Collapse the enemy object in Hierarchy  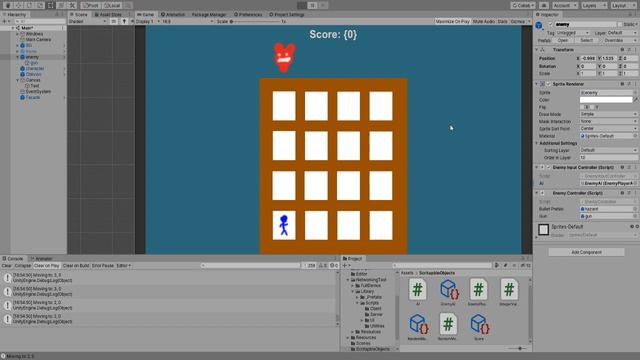[18, 57]
